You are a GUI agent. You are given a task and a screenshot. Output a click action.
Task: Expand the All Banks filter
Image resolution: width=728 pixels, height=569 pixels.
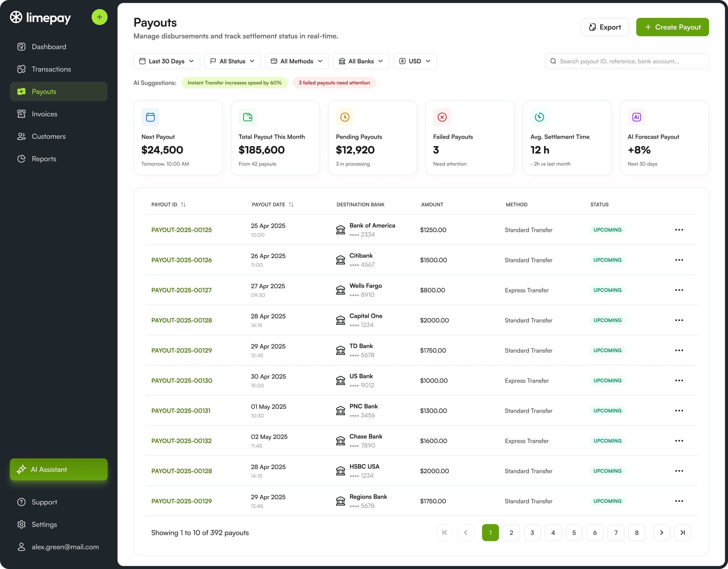pos(361,61)
